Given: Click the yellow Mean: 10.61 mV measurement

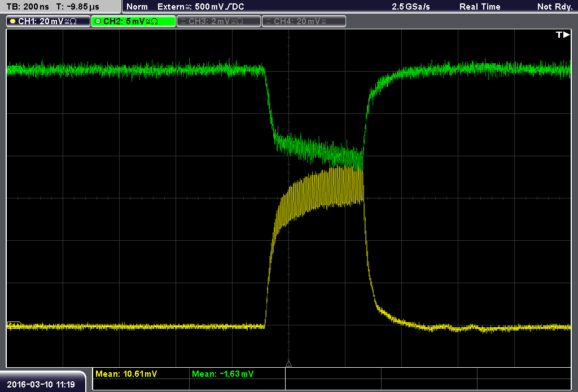Looking at the screenshot, I should (x=126, y=374).
